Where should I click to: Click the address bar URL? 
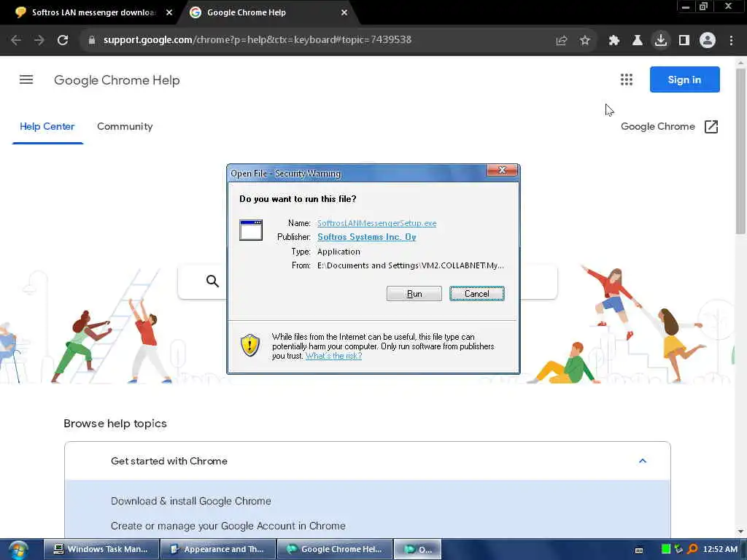[258, 40]
